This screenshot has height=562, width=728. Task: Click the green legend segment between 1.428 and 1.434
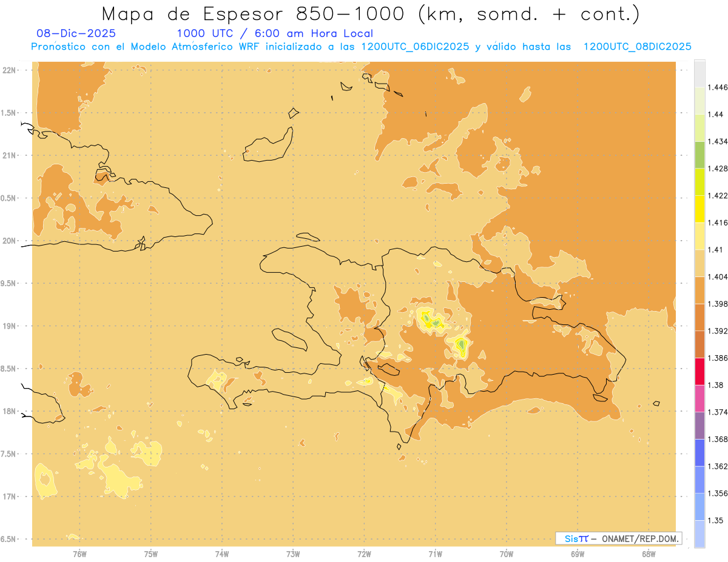(699, 155)
